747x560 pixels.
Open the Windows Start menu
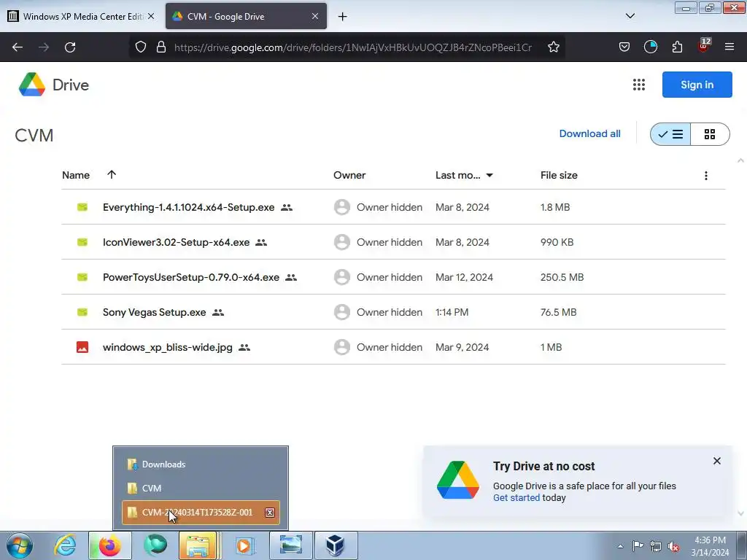(x=20, y=545)
